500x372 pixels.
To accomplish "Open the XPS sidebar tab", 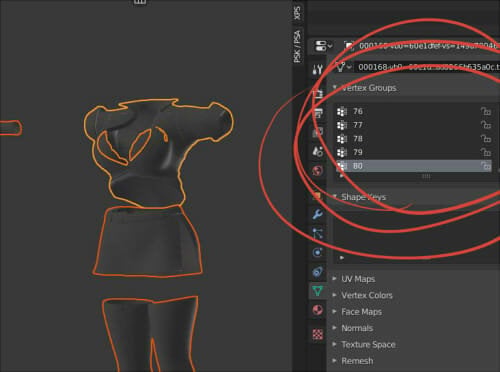I will click(x=297, y=13).
